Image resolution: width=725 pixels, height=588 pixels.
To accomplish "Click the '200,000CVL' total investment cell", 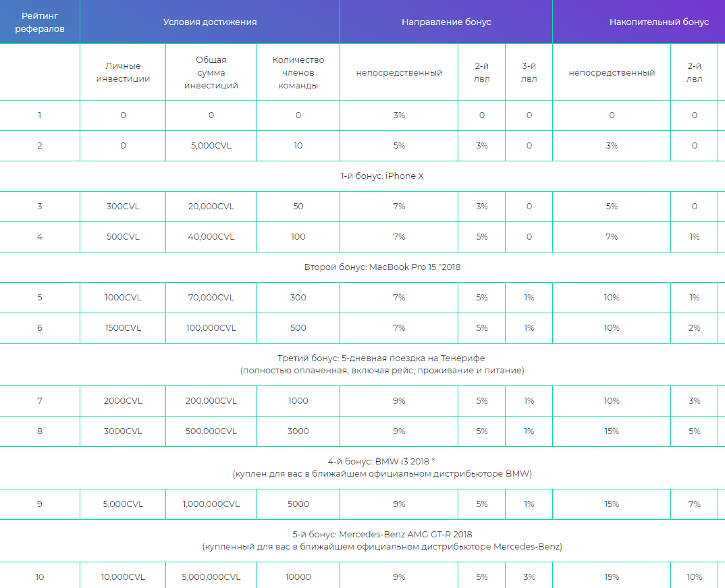I will tap(211, 401).
